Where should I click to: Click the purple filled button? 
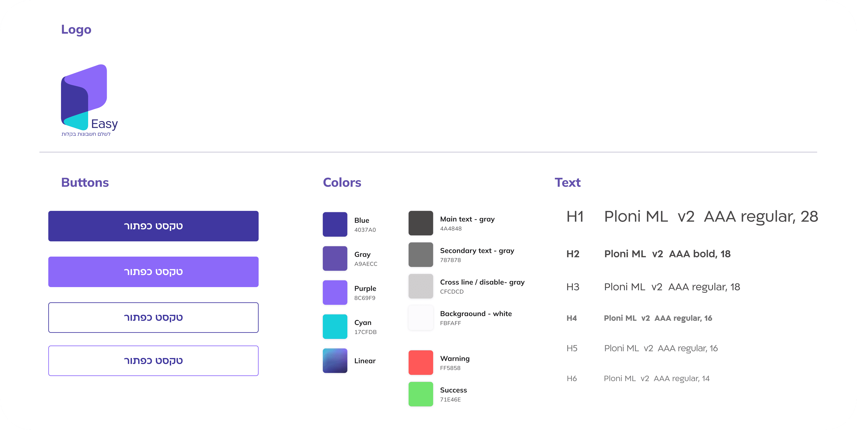153,272
